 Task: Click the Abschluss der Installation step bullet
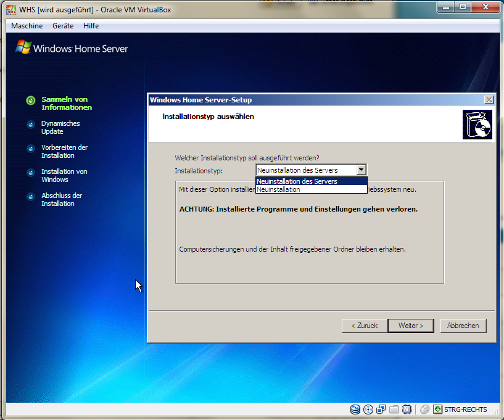pos(31,196)
